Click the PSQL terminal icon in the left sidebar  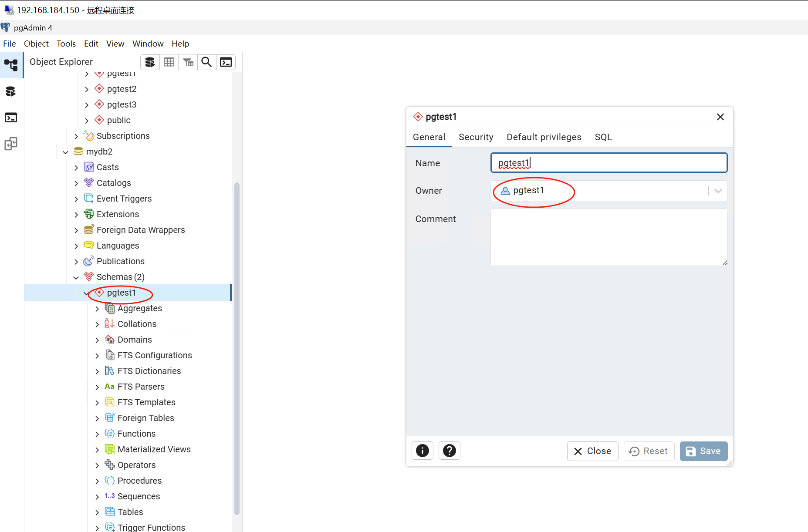[x=11, y=117]
